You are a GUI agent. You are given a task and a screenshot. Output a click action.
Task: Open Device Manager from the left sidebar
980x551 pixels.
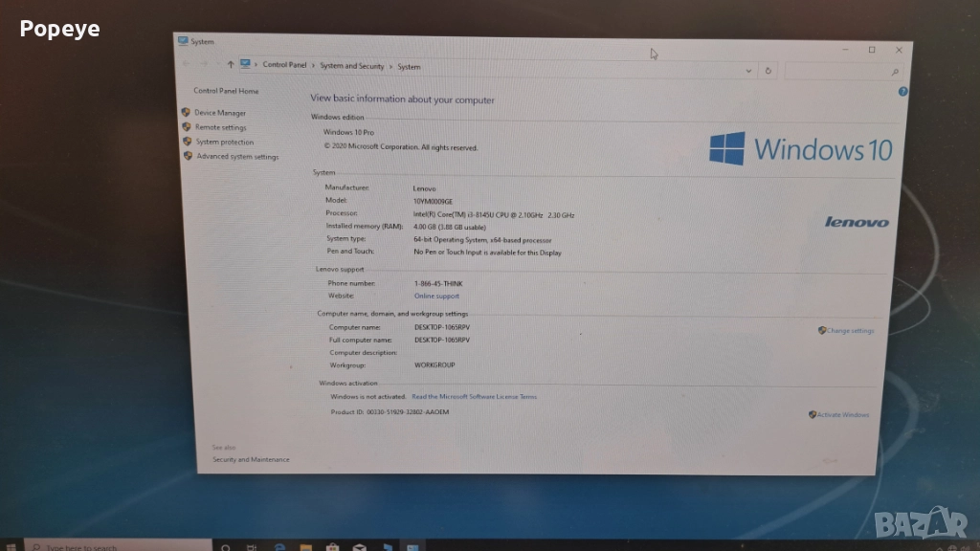pyautogui.click(x=220, y=113)
